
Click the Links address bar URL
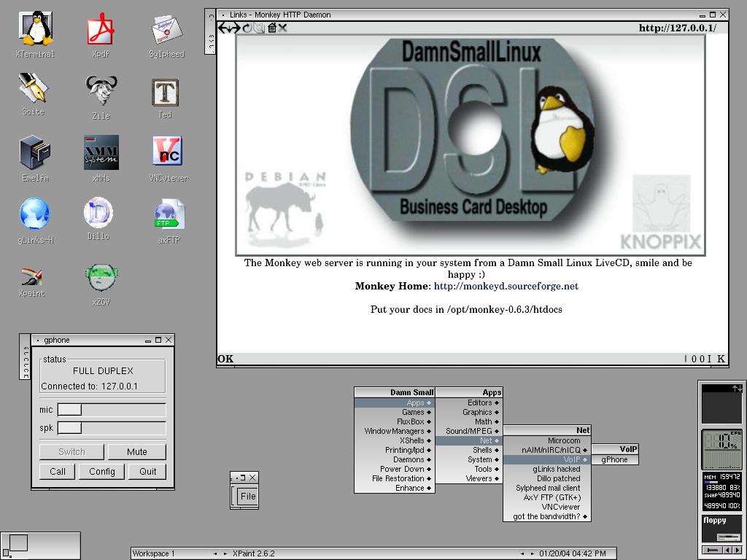pos(678,28)
